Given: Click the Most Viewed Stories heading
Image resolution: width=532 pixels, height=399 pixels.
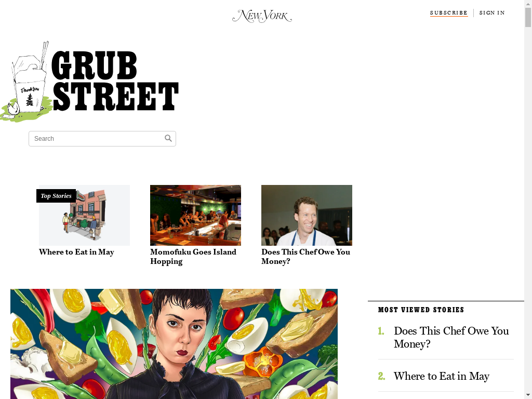Looking at the screenshot, I should 421,310.
